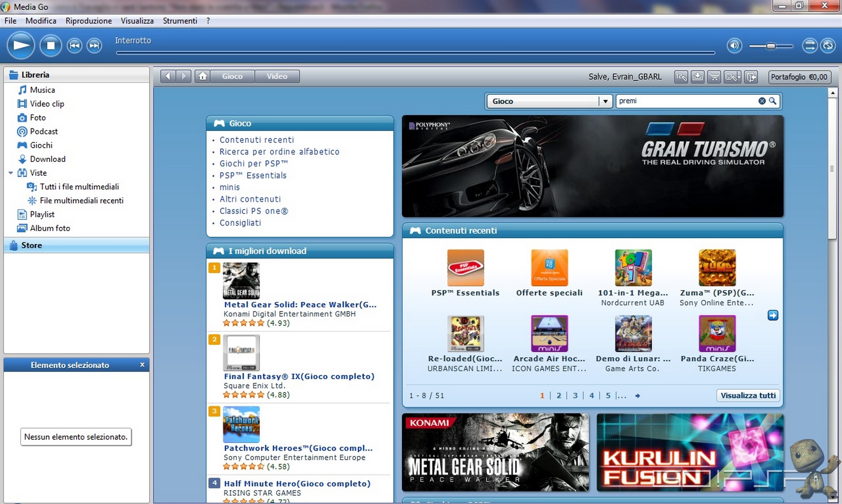This screenshot has width=842, height=504.
Task: Open Playlist in the sidebar
Action: tap(42, 214)
